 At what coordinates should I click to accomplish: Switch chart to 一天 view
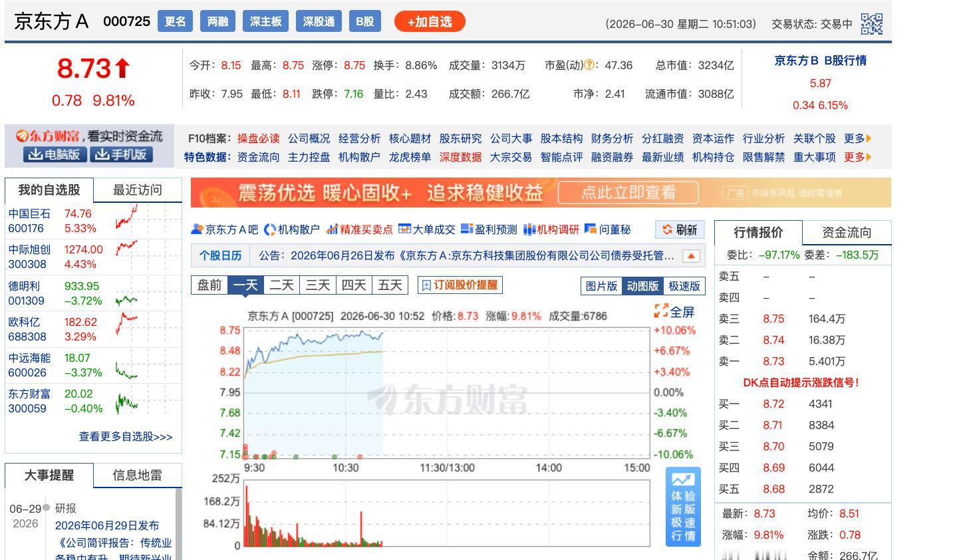pyautogui.click(x=245, y=285)
